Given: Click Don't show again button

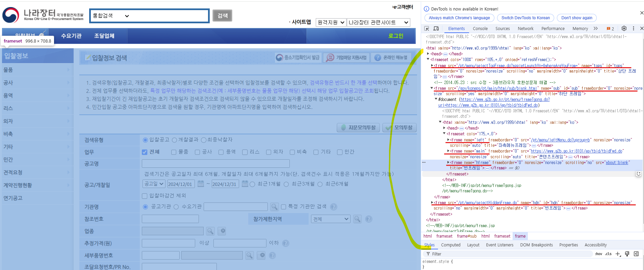Looking at the screenshot, I should tap(577, 18).
